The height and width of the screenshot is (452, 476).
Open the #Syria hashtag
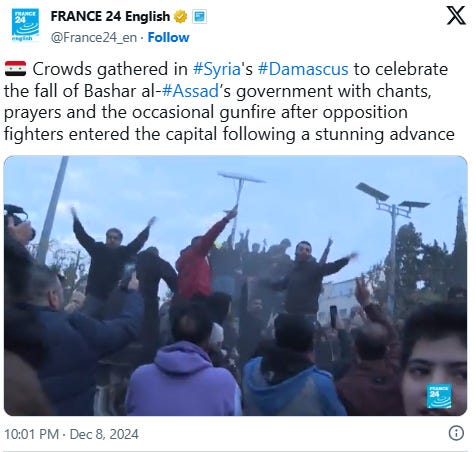pos(217,69)
